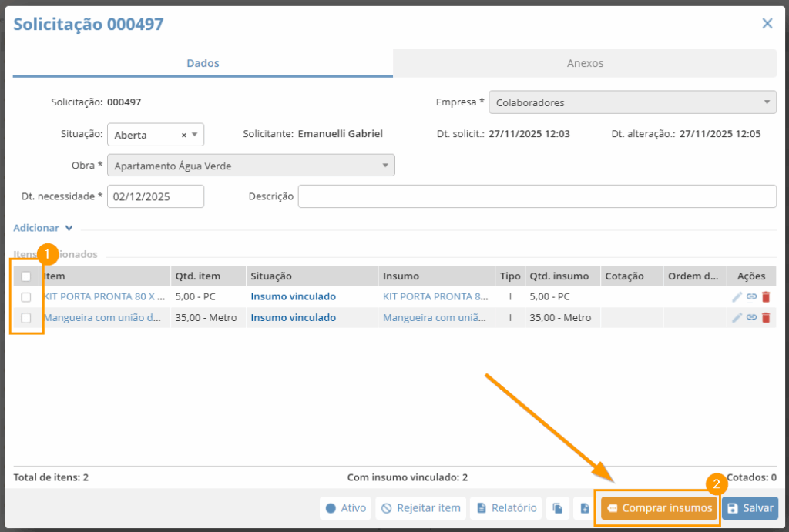Click the add document icon button

point(585,508)
